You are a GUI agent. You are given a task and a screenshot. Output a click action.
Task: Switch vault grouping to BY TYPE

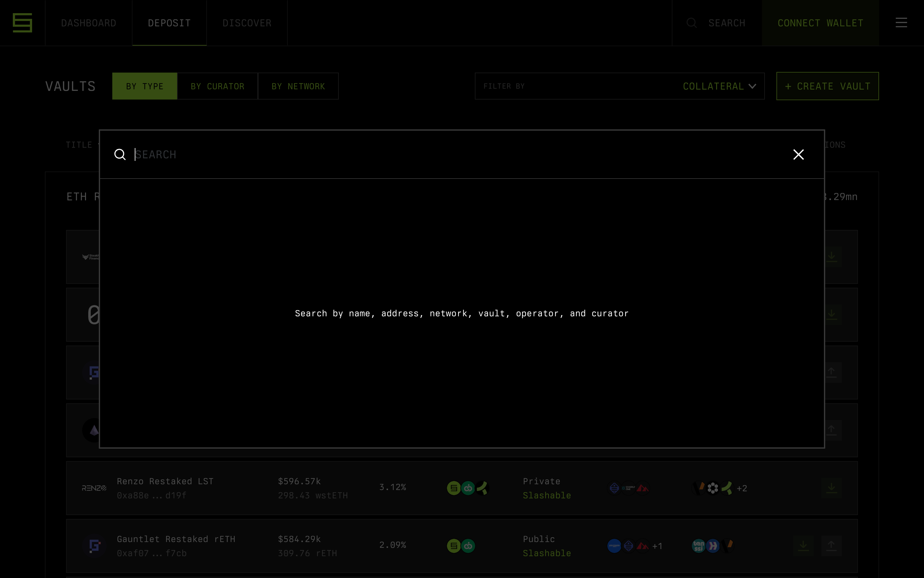[x=145, y=86]
